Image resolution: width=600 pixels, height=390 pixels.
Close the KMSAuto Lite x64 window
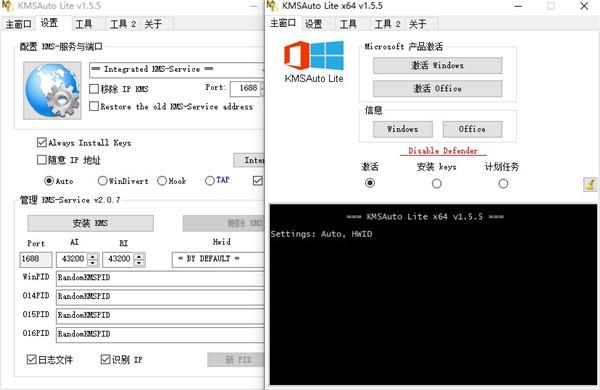click(584, 6)
